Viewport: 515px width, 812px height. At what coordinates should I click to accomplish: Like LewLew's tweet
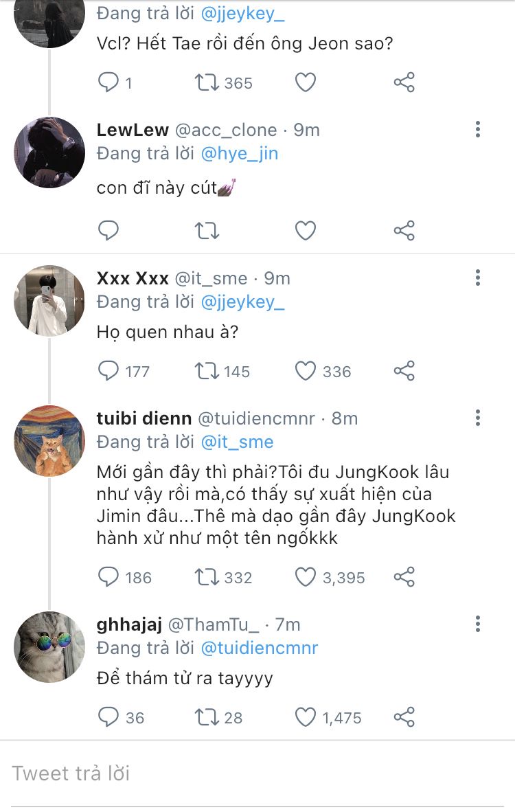[x=305, y=230]
